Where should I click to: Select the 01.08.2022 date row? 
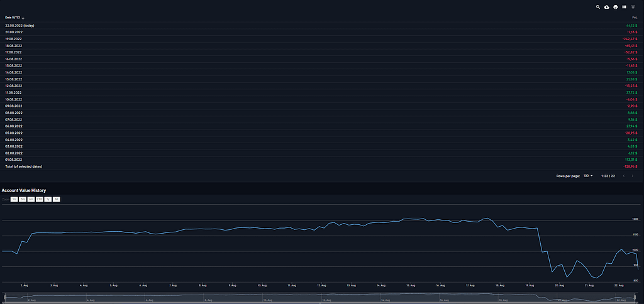[x=321, y=159]
